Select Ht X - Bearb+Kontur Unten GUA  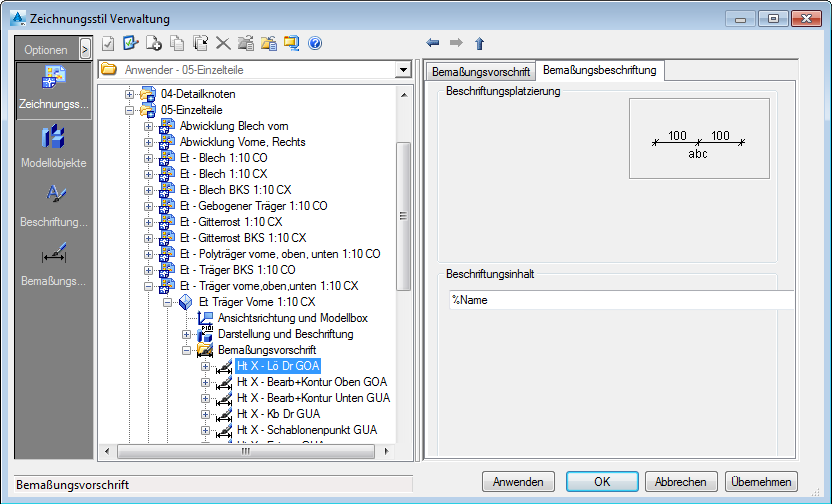coord(313,398)
